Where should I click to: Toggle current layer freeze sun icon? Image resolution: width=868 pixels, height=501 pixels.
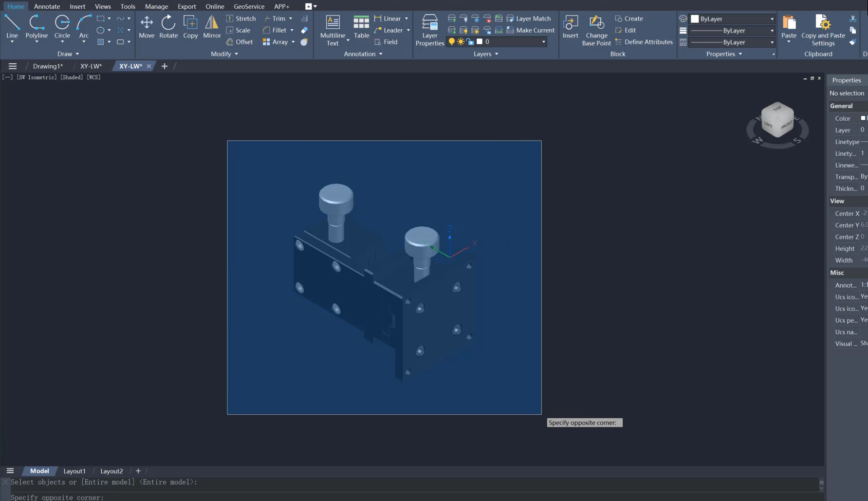pyautogui.click(x=461, y=42)
